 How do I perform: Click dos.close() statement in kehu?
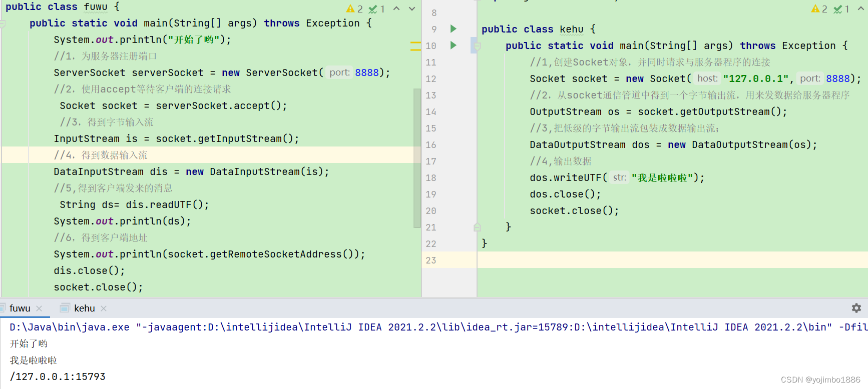tap(565, 194)
